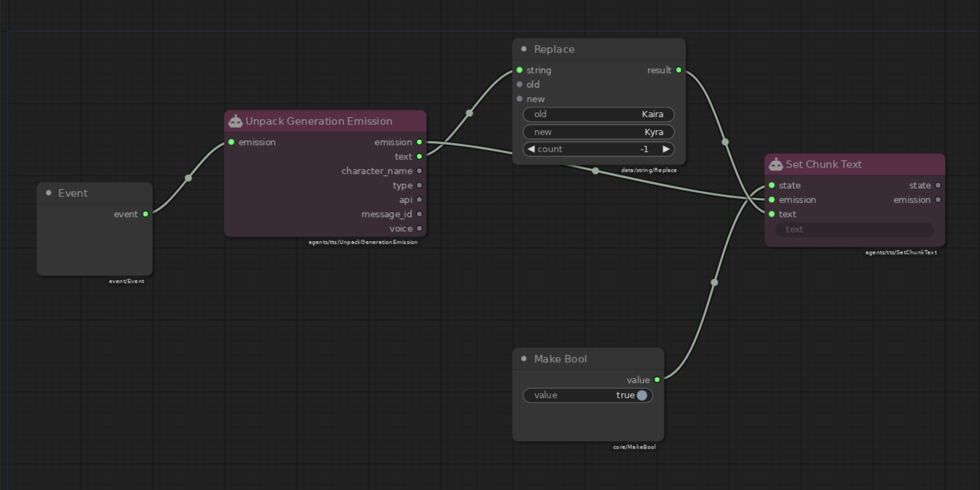Toggle the Make Bool value switch
Image resolution: width=980 pixels, height=490 pixels.
pos(642,395)
